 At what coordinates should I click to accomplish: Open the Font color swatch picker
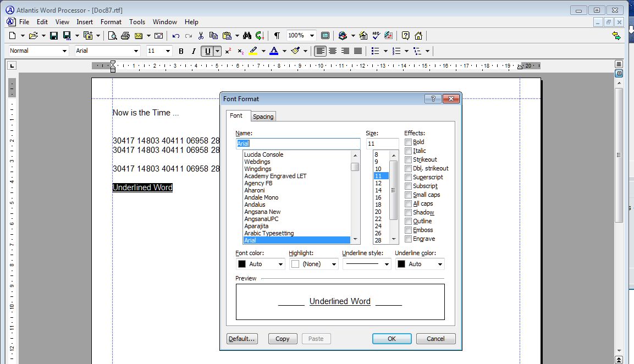click(x=280, y=264)
